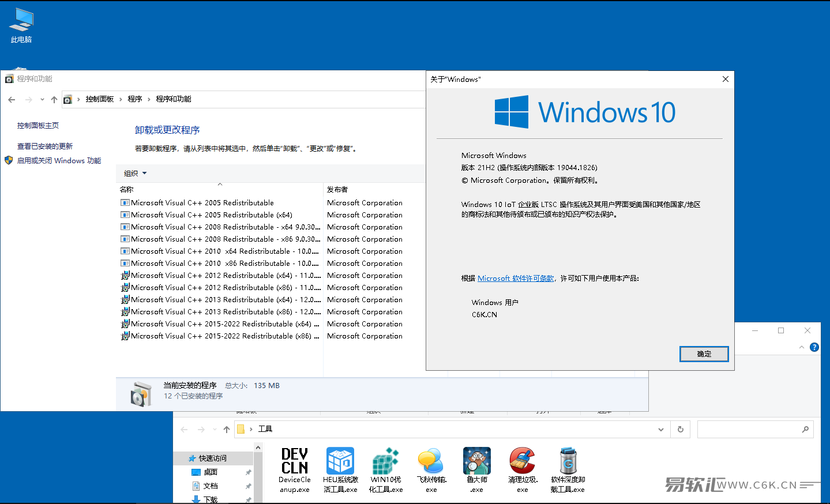
Task: Click back arrow in 程序和功能 window
Action: coord(12,100)
